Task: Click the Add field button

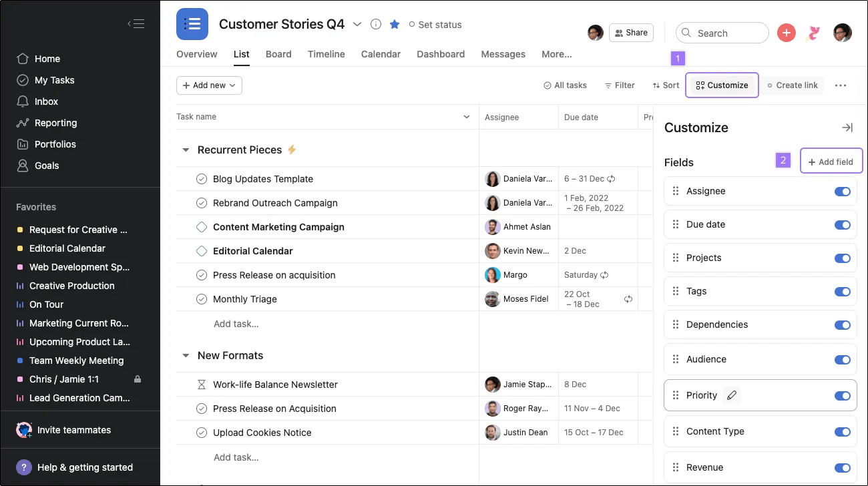Action: coord(831,162)
